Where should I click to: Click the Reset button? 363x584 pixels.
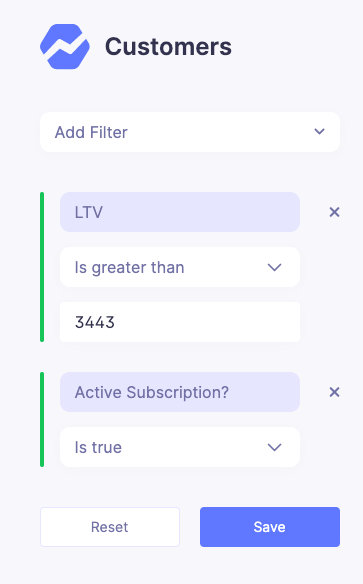[110, 527]
